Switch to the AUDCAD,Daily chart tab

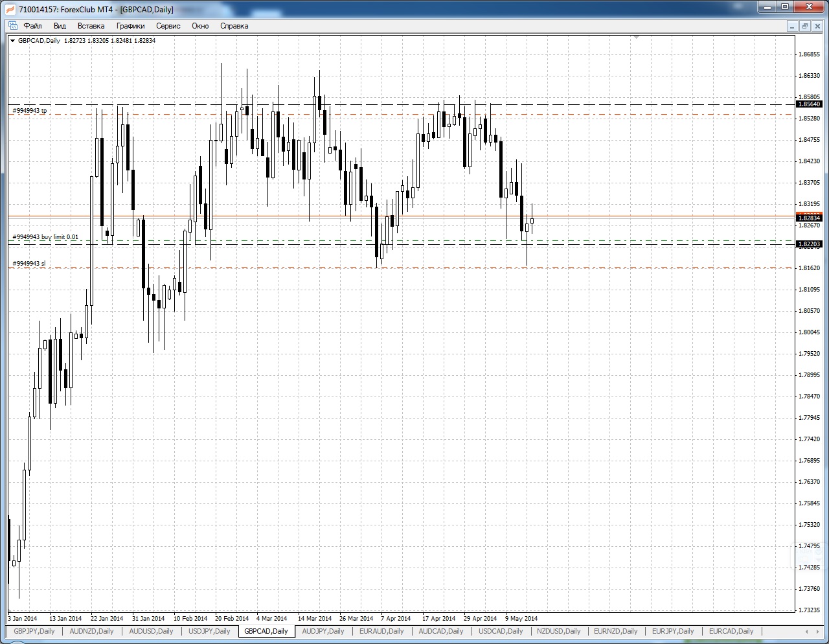coord(441,631)
